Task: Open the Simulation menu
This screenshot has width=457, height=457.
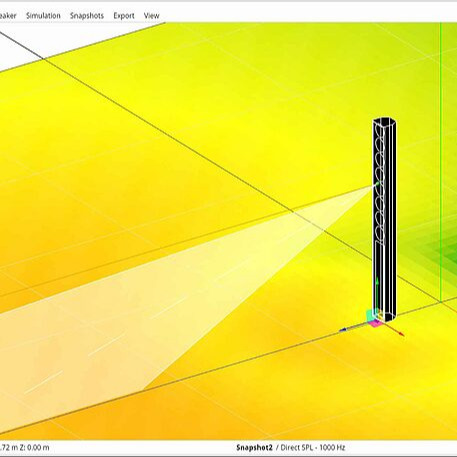Action: (x=43, y=16)
